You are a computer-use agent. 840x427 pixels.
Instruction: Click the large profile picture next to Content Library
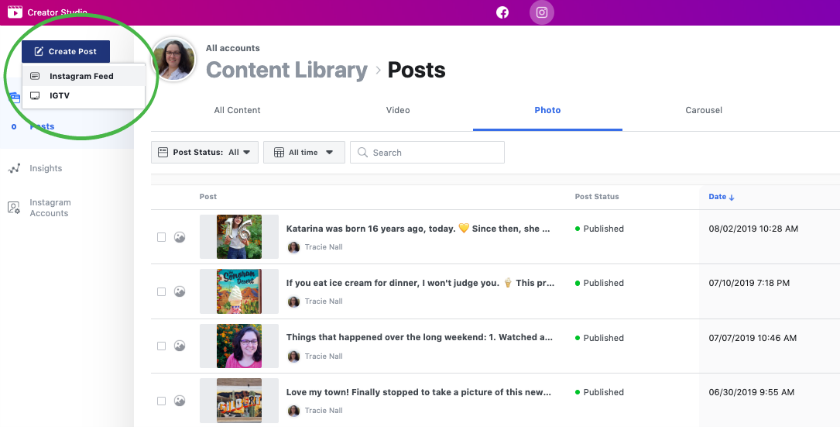click(174, 59)
